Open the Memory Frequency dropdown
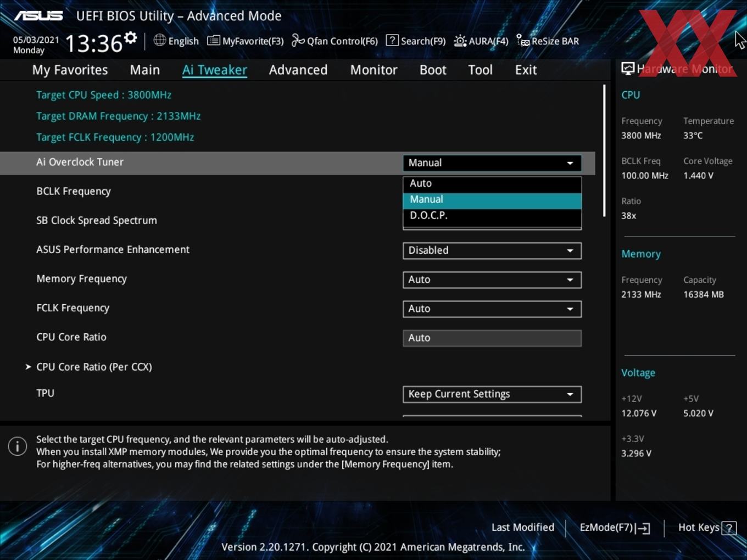The height and width of the screenshot is (560, 747). tap(492, 279)
